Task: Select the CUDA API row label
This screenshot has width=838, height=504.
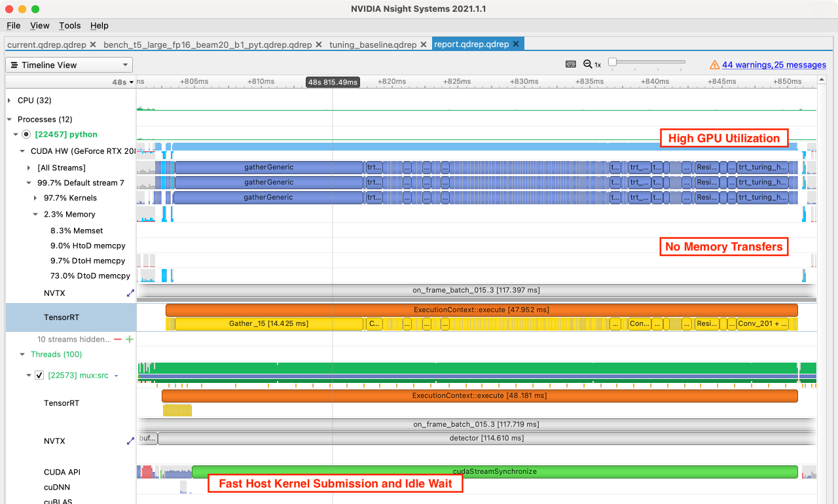Action: [62, 472]
